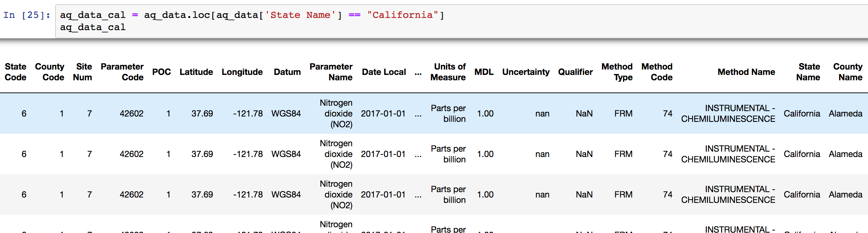This screenshot has height=233, width=868.
Task: Click the 'County Name' column header
Action: 848,72
